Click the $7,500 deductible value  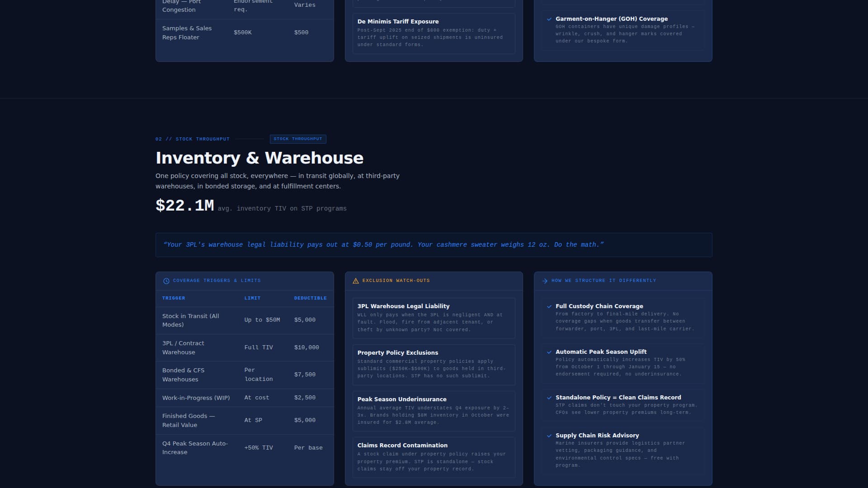point(305,375)
